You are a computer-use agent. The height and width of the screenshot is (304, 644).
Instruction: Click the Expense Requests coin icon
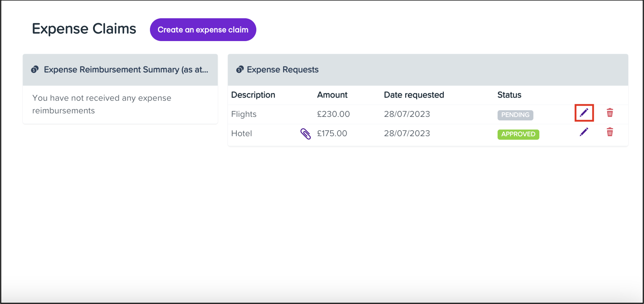pos(240,70)
